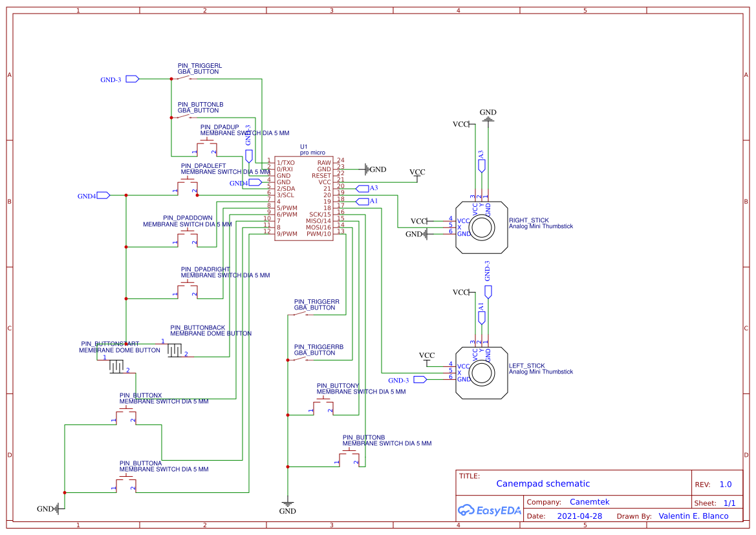Click the date 2021-04-28 in title block
The image size is (756, 535).
[579, 516]
